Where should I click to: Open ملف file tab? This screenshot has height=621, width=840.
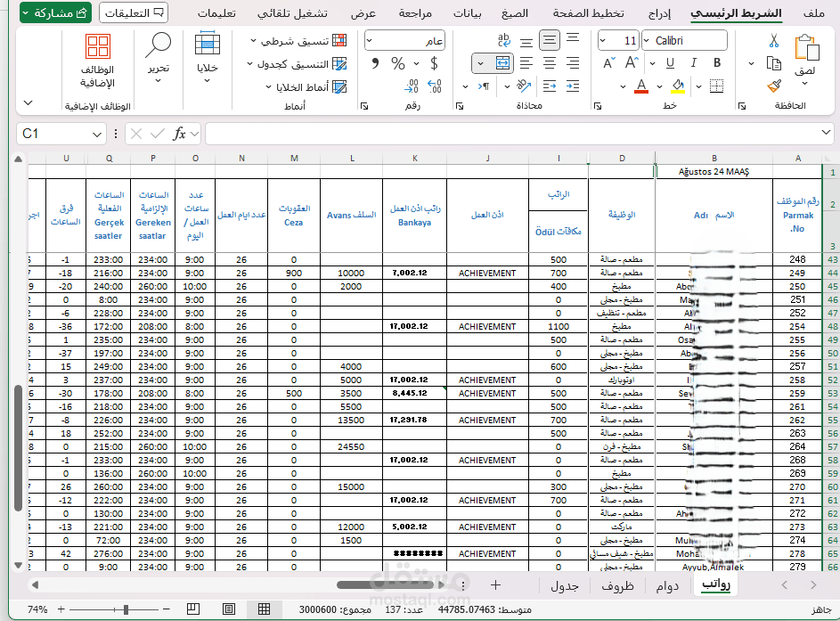[x=814, y=12]
